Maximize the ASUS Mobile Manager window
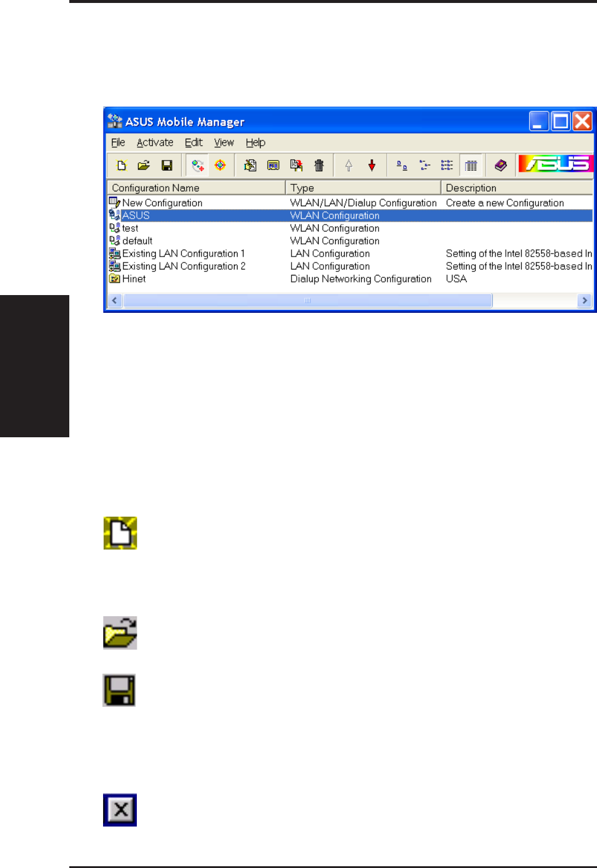The image size is (597, 868). click(x=560, y=121)
